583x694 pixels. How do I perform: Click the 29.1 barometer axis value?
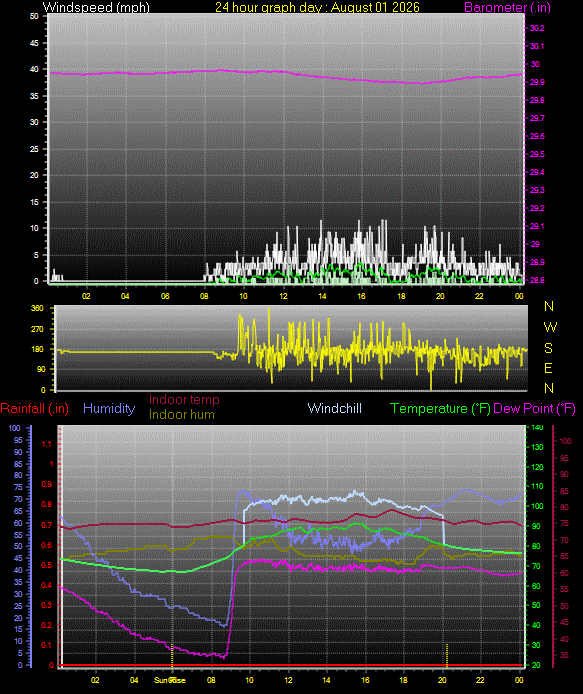(x=537, y=226)
